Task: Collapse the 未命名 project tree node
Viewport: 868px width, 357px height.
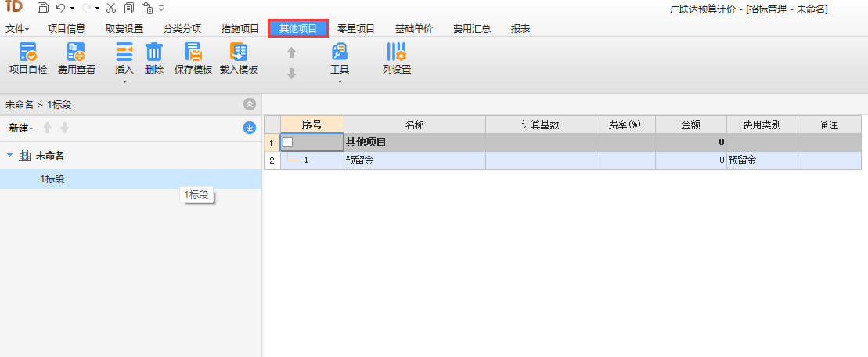Action: [9, 156]
